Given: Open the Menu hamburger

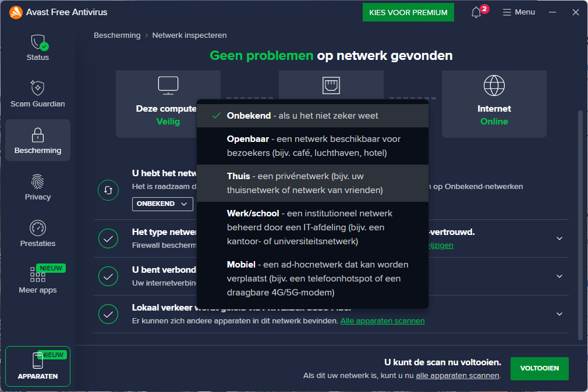Looking at the screenshot, I should click(519, 12).
